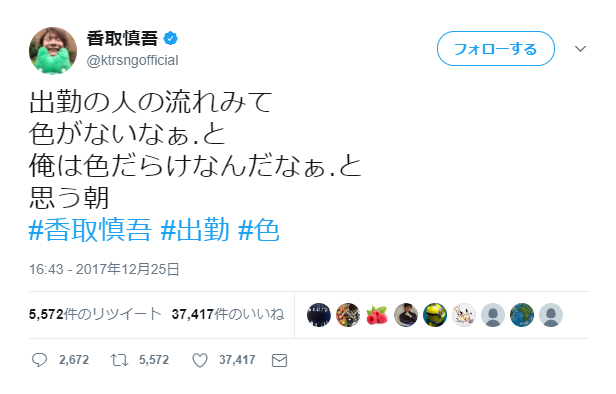This screenshot has height=394, width=616.
Task: Open the #出勤 hashtag link
Action: point(195,230)
